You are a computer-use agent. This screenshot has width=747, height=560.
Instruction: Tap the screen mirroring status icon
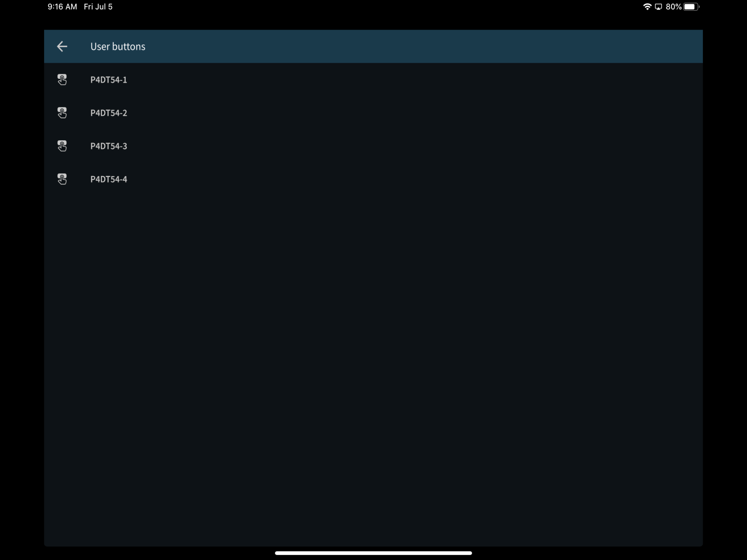point(658,7)
